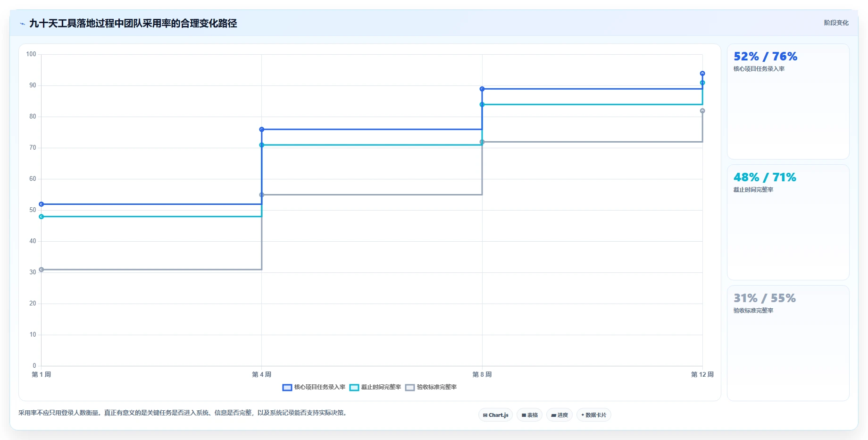Click the 截止时间完整率 point at 第 4 周

[262, 145]
